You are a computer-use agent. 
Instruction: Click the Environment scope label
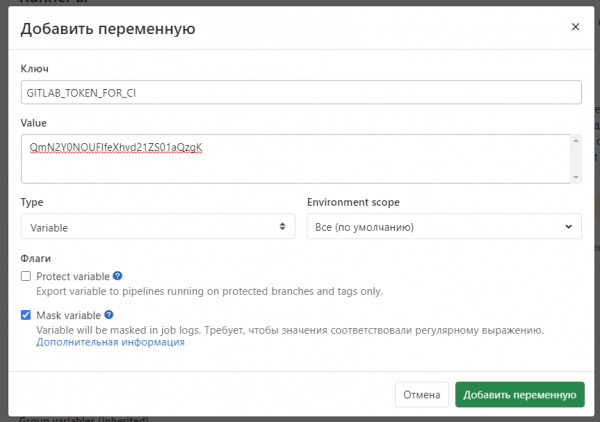pyautogui.click(x=353, y=202)
